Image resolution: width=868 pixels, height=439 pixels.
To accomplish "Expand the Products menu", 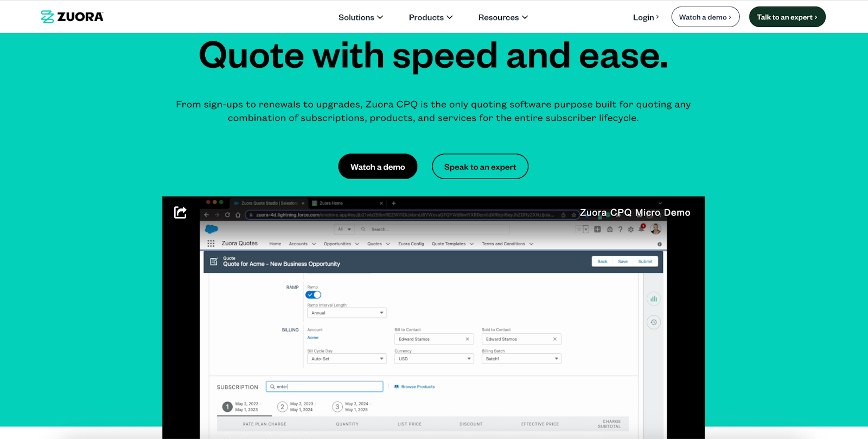I will coord(431,17).
